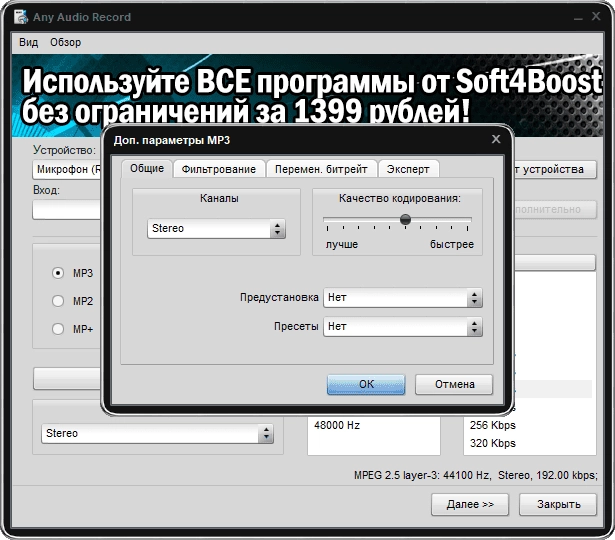This screenshot has width=615, height=540.
Task: Open the Перемен. битрейт tab
Action: click(321, 169)
